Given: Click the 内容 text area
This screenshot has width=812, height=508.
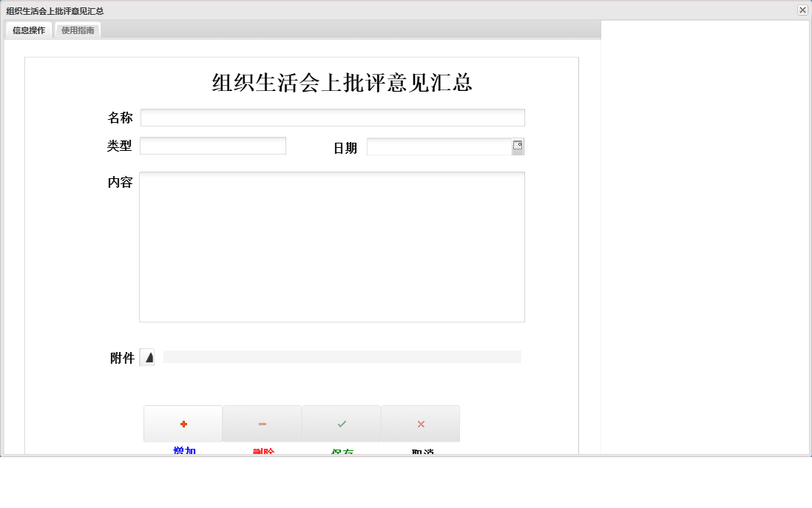Looking at the screenshot, I should point(331,246).
